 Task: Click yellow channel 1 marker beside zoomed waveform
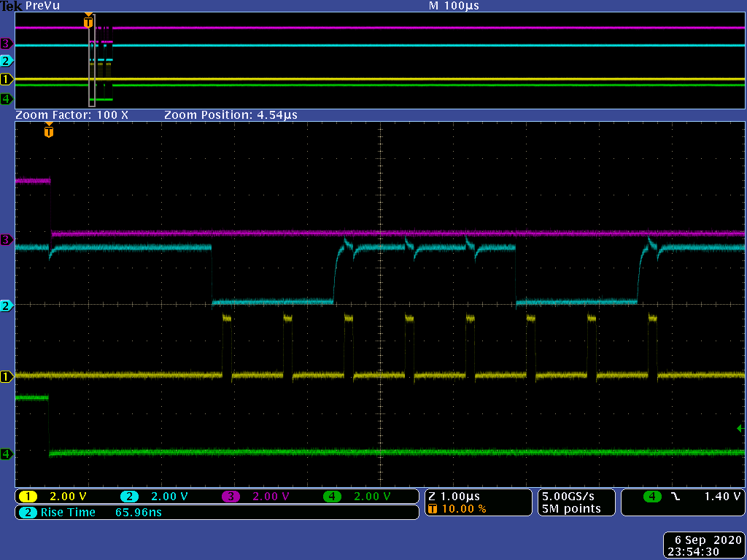click(x=6, y=377)
